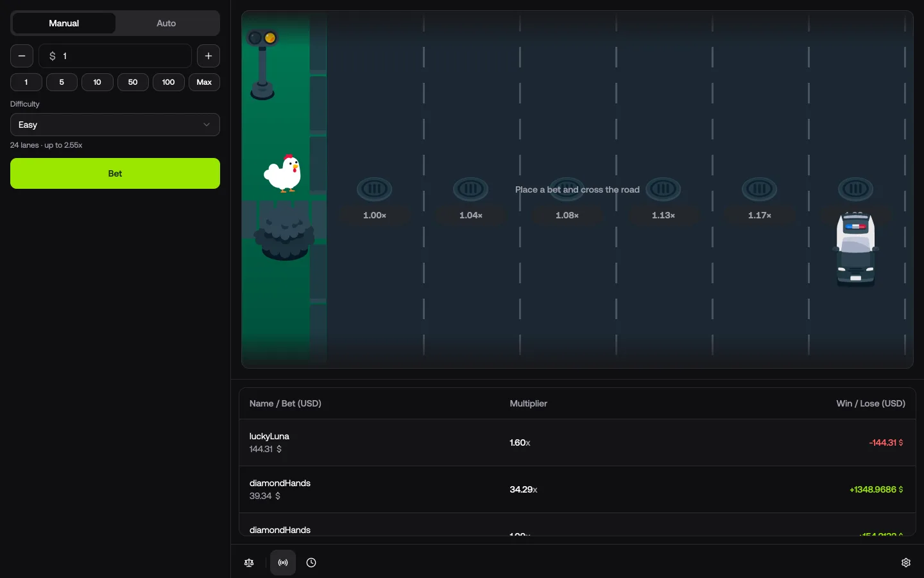Image resolution: width=924 pixels, height=578 pixels.
Task: Open the settings gear icon
Action: (x=906, y=563)
